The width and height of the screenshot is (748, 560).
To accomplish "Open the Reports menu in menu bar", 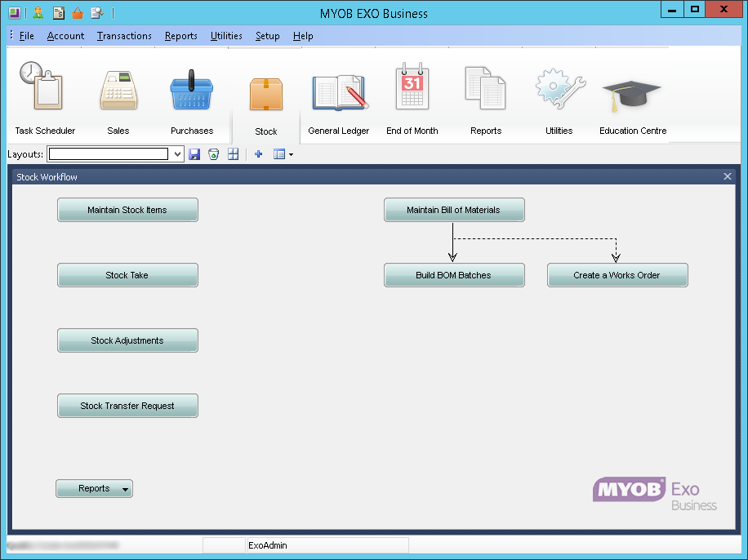I will tap(181, 36).
